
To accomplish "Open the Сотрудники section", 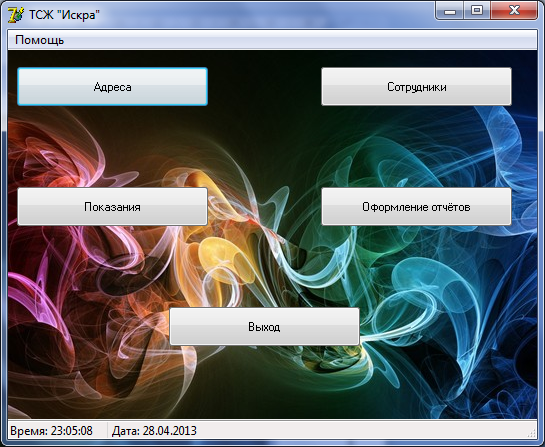I will pyautogui.click(x=416, y=87).
